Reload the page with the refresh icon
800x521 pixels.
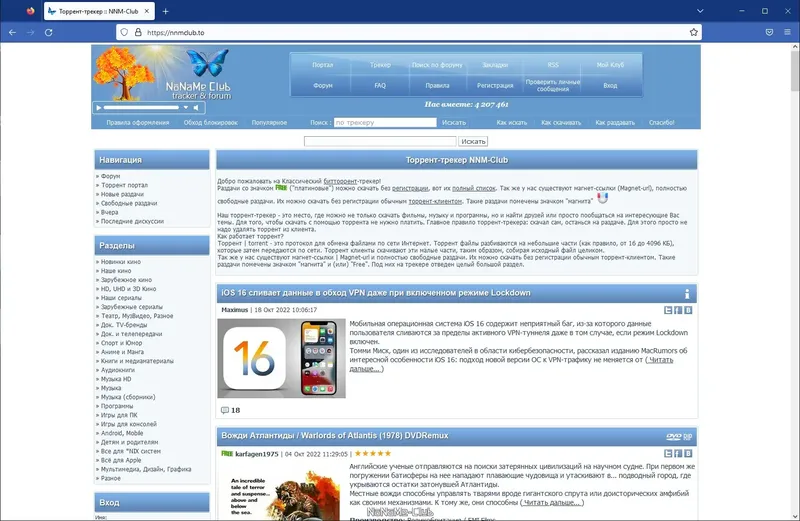click(48, 32)
